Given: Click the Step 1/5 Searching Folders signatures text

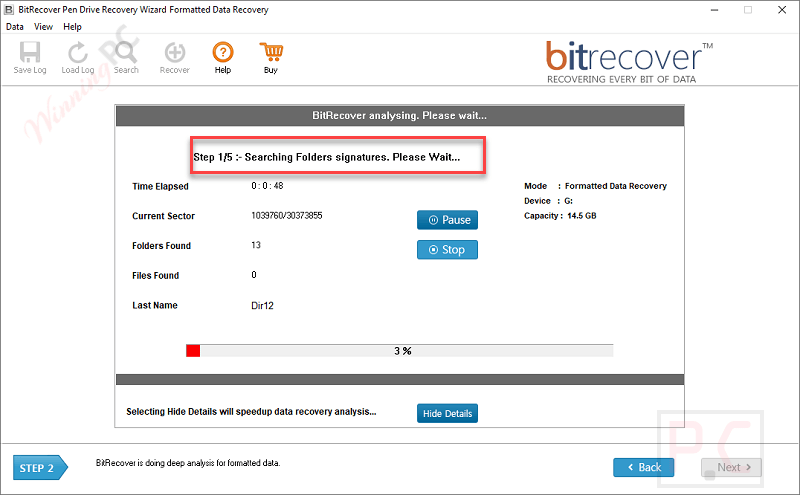Looking at the screenshot, I should [x=327, y=157].
